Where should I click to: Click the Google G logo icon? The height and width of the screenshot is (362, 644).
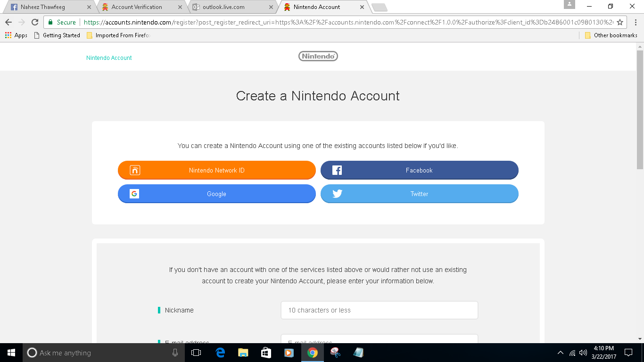click(x=134, y=194)
